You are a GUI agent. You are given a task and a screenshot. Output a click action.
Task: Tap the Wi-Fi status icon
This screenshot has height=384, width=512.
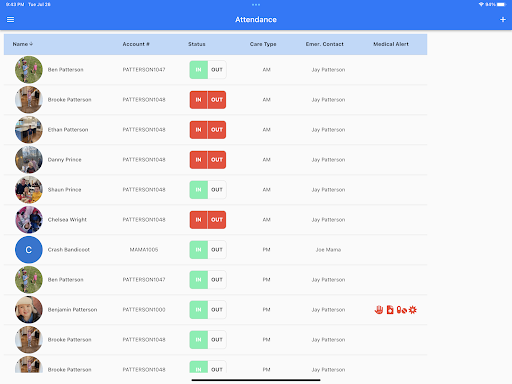pyautogui.click(x=481, y=4)
